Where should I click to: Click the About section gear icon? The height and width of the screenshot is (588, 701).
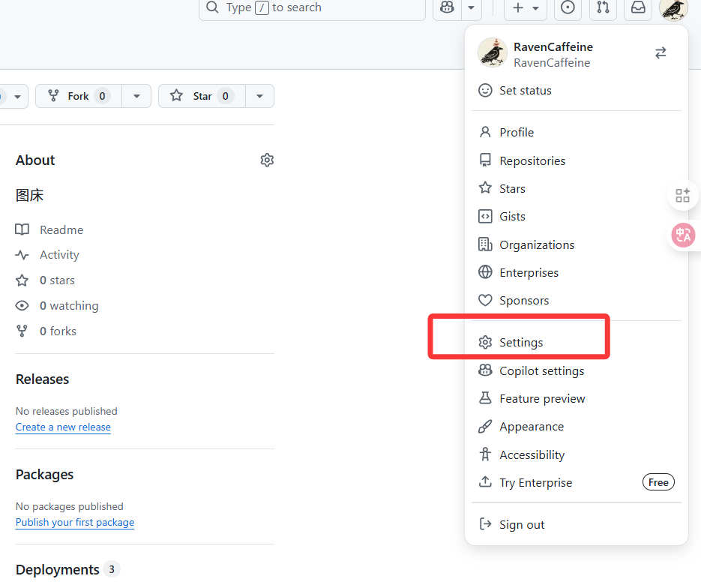point(267,160)
